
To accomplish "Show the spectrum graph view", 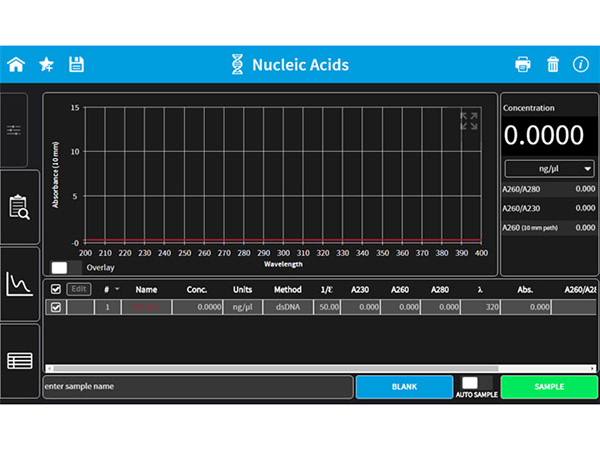I will (x=19, y=284).
